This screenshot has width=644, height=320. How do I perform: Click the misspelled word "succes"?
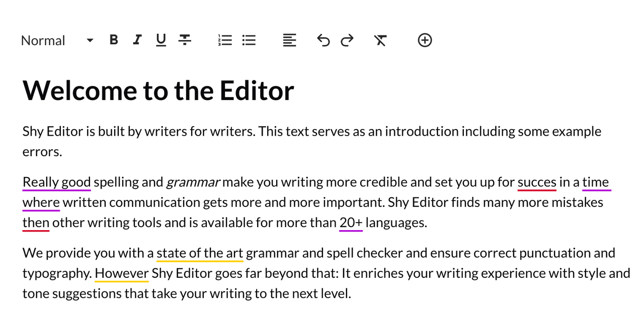pos(537,182)
